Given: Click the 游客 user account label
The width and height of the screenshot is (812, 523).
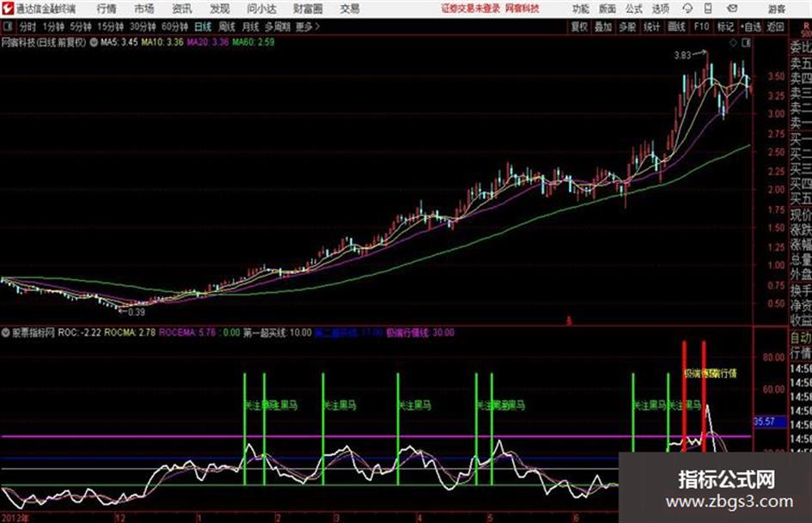Looking at the screenshot, I should [x=776, y=9].
